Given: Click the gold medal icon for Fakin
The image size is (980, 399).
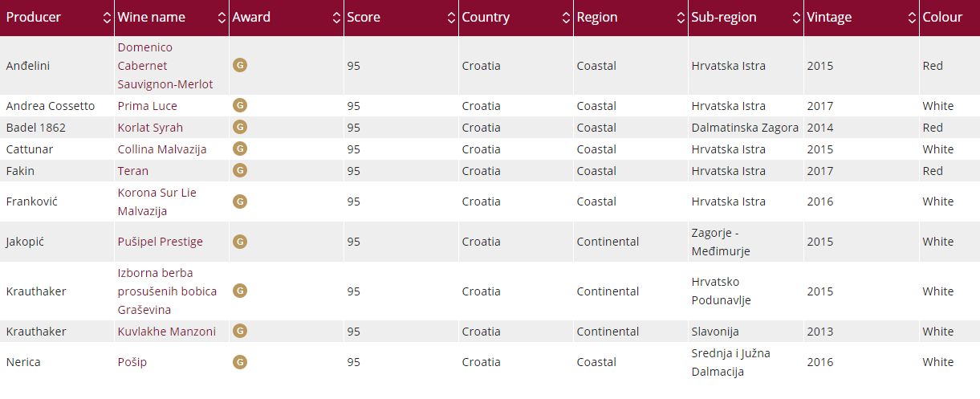Looking at the screenshot, I should pyautogui.click(x=239, y=170).
